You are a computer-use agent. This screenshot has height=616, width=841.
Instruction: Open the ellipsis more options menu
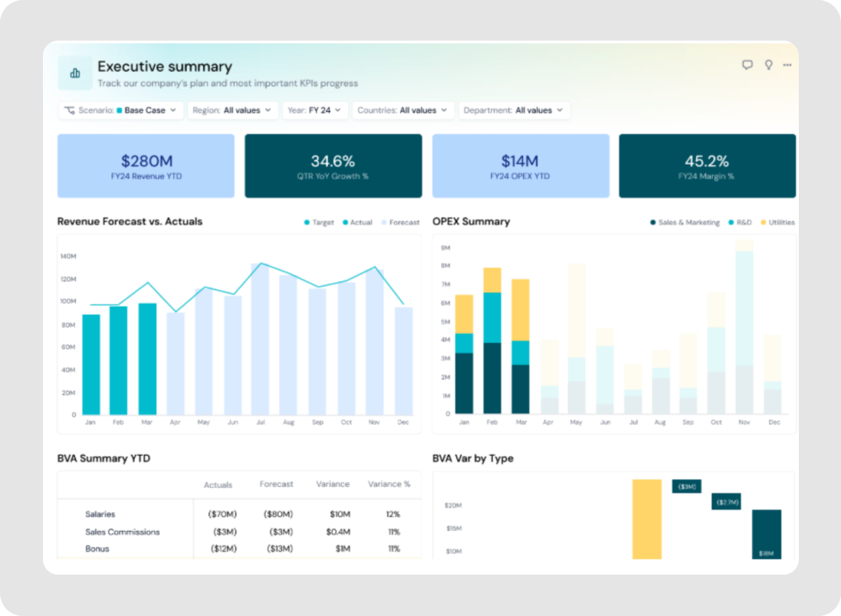click(787, 64)
